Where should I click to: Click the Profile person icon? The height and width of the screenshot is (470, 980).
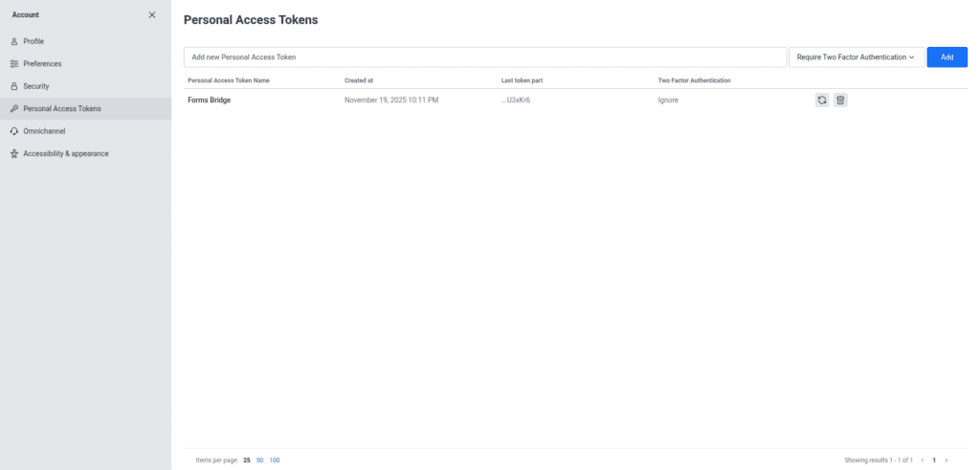pyautogui.click(x=14, y=41)
